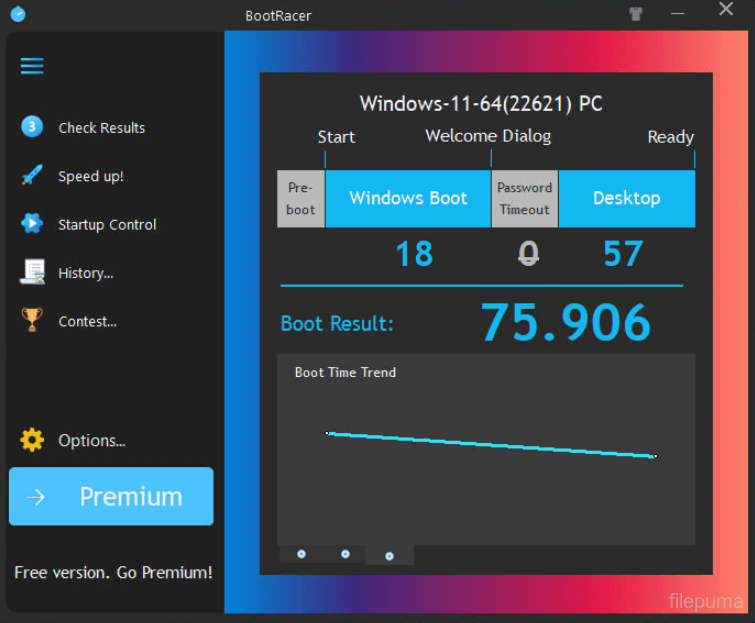Select the second chart tab below trend
Screen dimensions: 755x623
tap(345, 554)
